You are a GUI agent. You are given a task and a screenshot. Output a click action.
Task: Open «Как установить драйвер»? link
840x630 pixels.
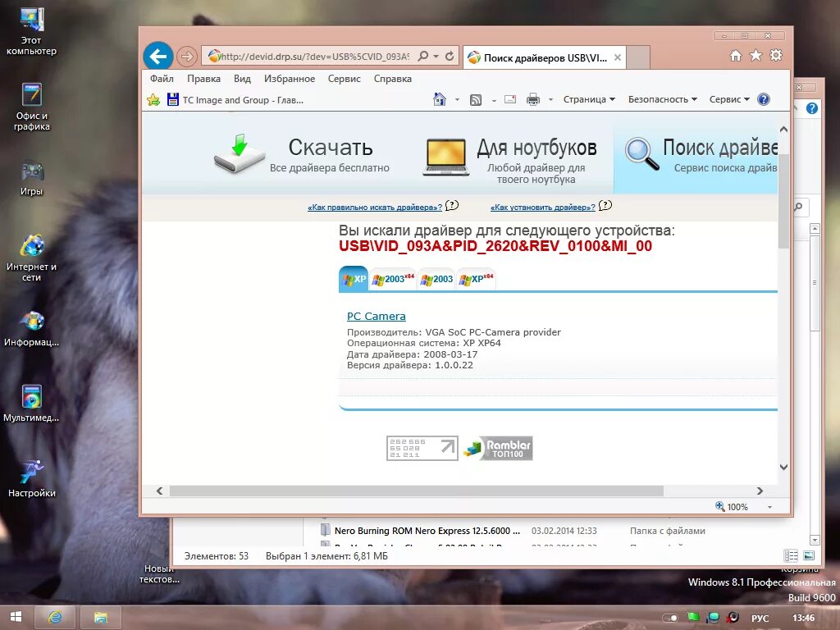click(543, 208)
